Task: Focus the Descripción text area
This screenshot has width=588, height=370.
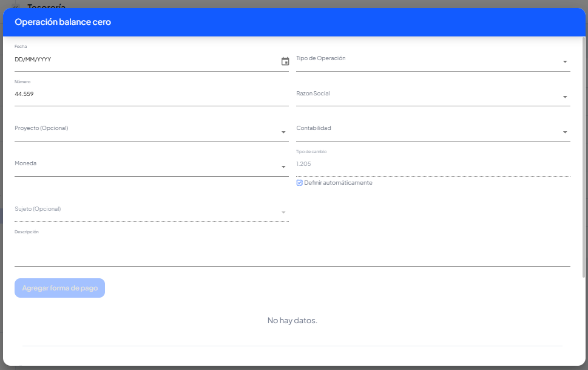Action: point(291,252)
